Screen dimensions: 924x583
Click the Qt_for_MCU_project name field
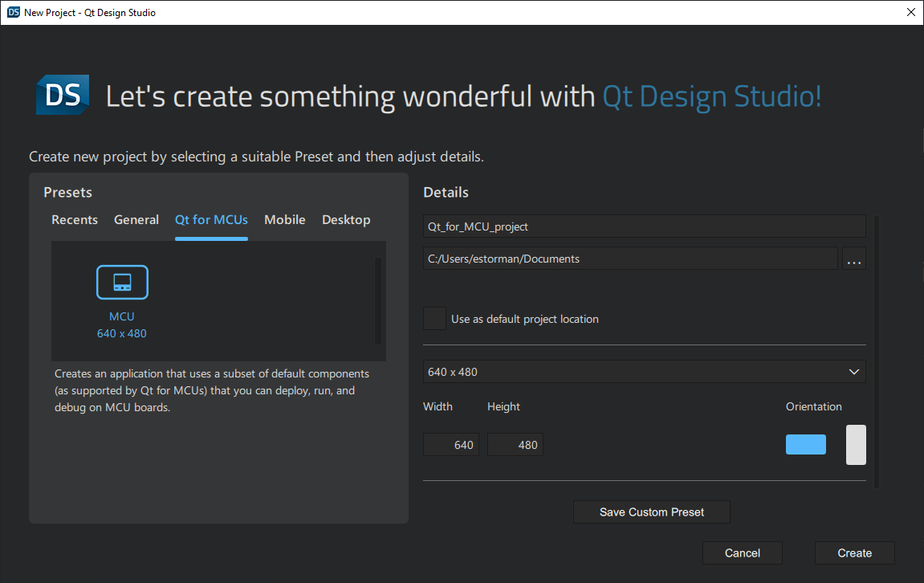(642, 226)
